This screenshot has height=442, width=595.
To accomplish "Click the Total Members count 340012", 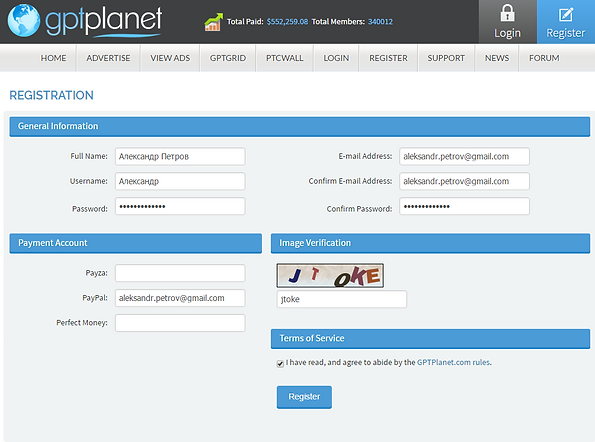I will [380, 22].
